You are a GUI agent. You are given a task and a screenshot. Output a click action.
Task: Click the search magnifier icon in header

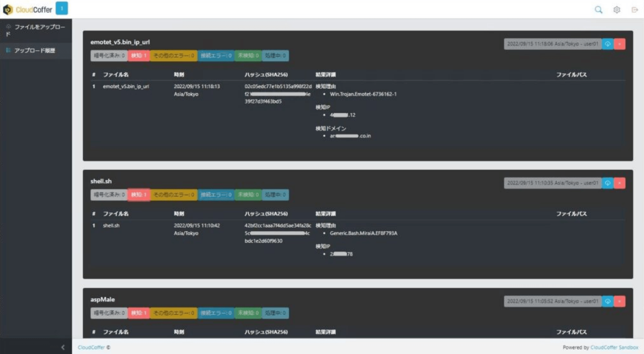[x=598, y=10]
